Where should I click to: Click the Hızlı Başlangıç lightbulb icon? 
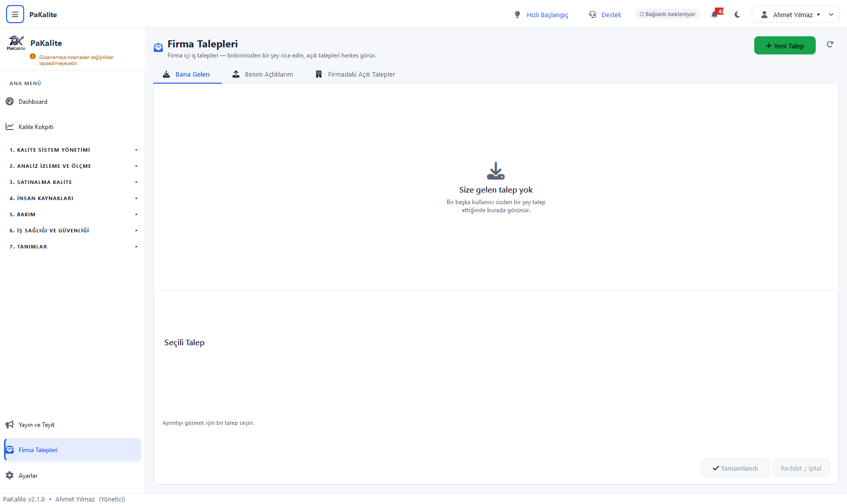coord(517,15)
